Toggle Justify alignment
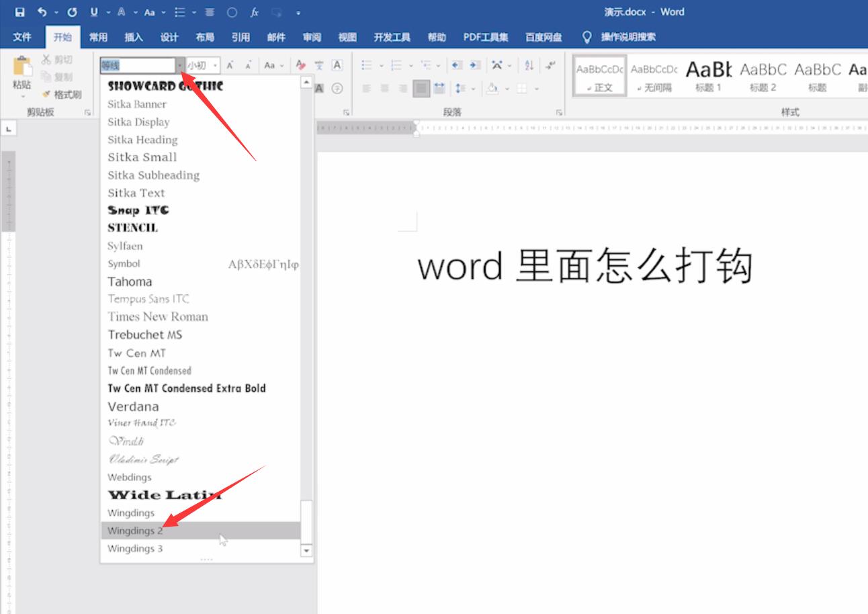 coord(421,88)
